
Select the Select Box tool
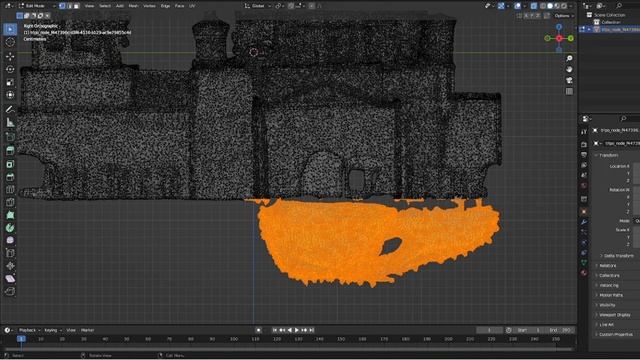tap(10, 29)
